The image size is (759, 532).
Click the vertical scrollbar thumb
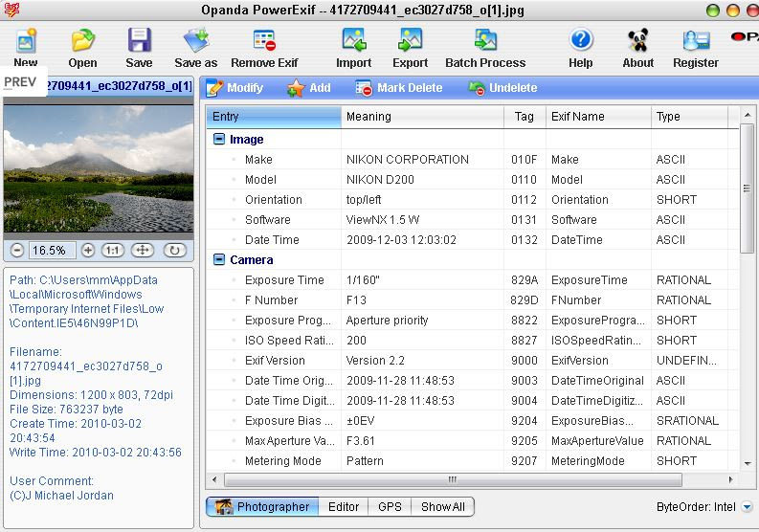747,188
